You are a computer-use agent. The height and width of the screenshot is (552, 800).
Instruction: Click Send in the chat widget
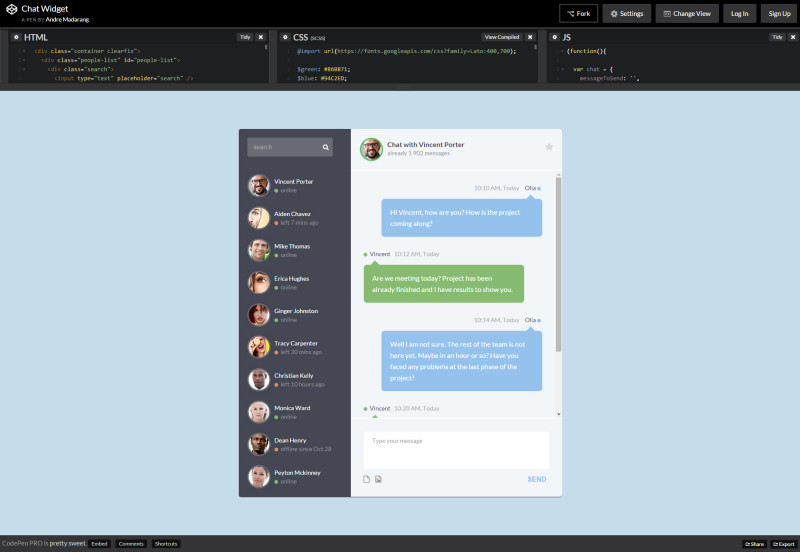point(537,479)
